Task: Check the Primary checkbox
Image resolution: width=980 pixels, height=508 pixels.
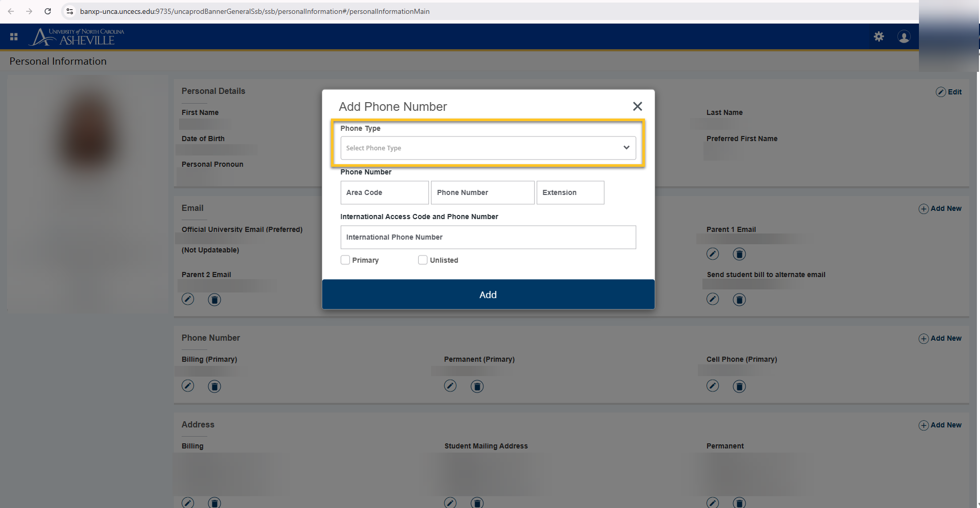Action: 345,260
